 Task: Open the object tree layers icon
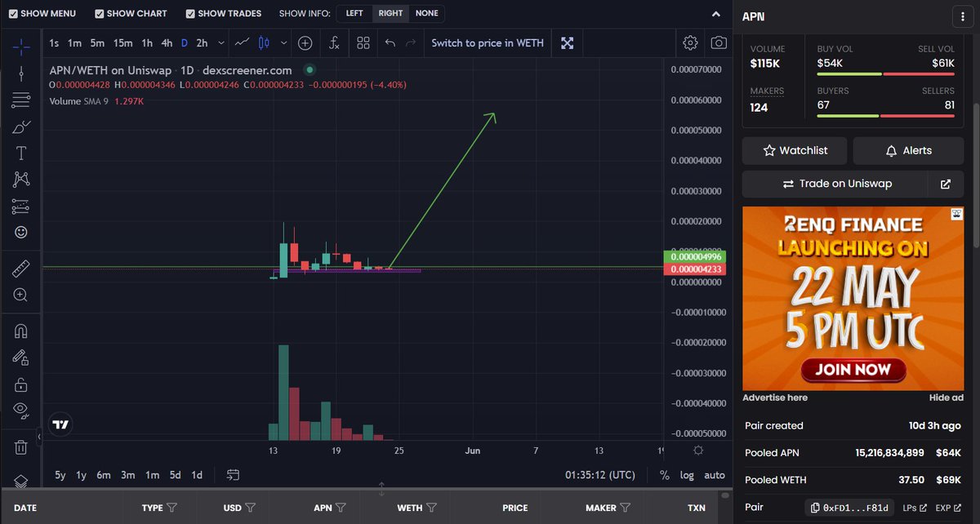(21, 482)
